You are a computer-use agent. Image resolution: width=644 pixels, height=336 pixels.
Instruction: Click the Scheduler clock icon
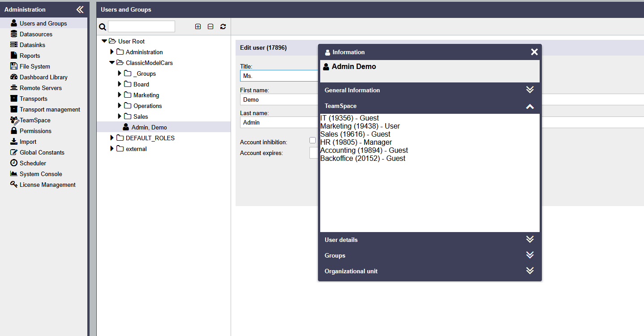pyautogui.click(x=14, y=163)
